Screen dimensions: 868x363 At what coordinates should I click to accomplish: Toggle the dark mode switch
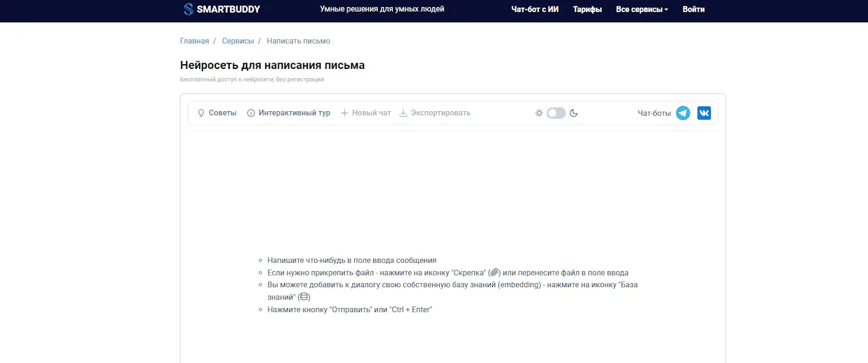[x=556, y=113]
